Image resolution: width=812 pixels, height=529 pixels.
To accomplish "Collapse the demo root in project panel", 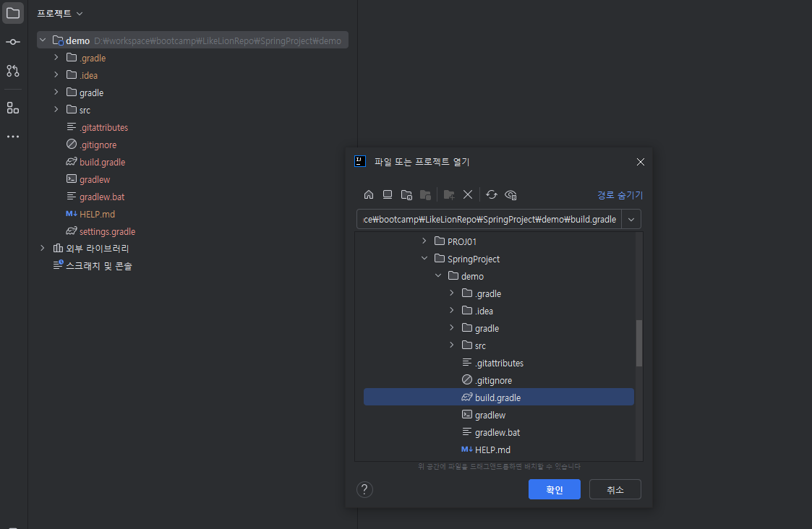I will tap(43, 40).
